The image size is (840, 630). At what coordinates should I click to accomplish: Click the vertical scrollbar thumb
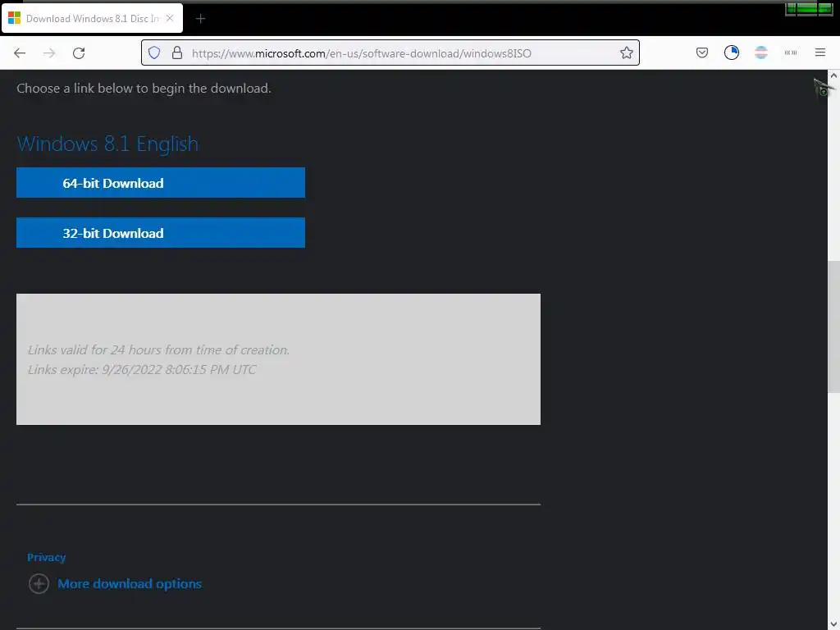click(833, 326)
